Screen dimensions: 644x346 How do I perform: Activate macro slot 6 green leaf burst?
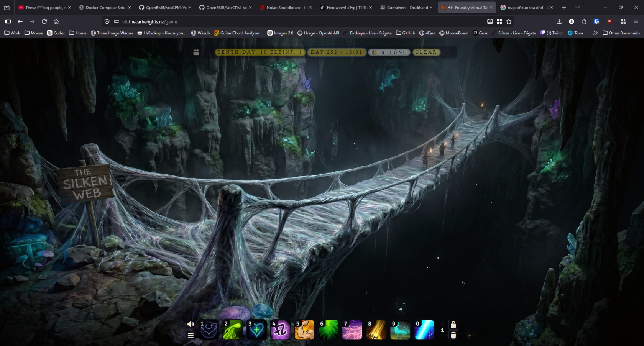point(329,330)
